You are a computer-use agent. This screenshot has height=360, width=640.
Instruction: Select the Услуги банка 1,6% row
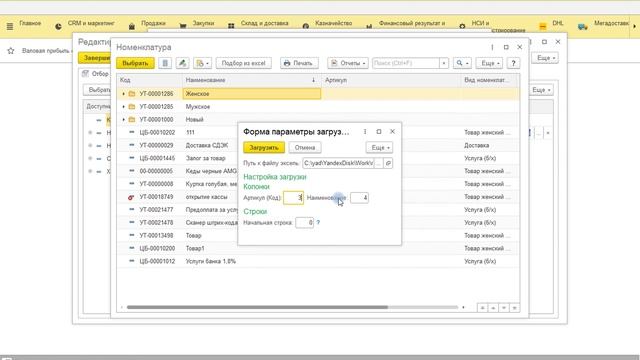pos(318,261)
